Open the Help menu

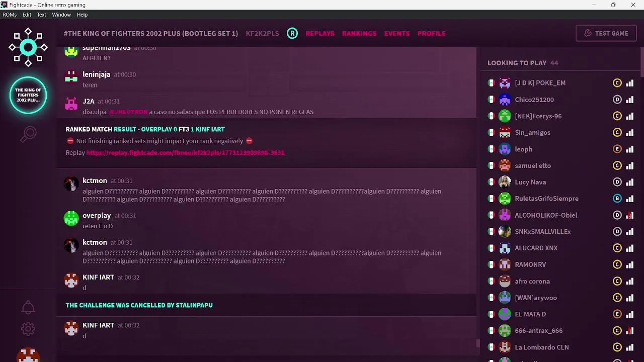pos(82,15)
